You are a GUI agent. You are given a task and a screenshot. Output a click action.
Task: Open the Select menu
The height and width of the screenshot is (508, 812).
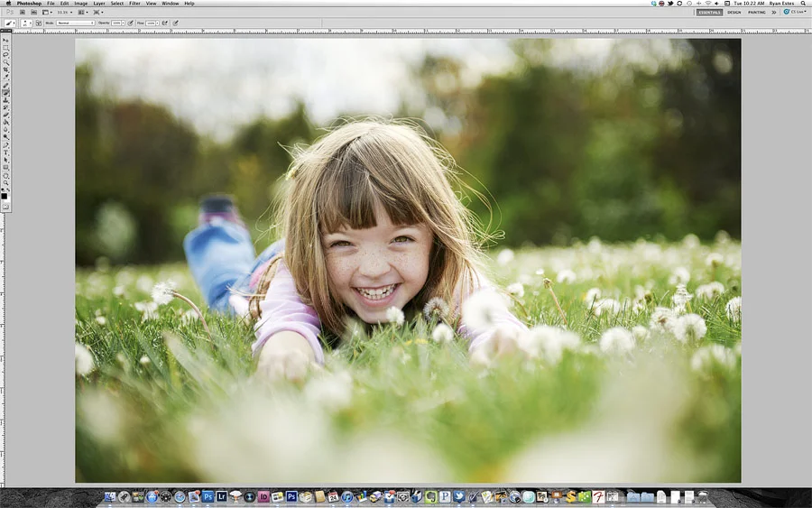point(117,3)
